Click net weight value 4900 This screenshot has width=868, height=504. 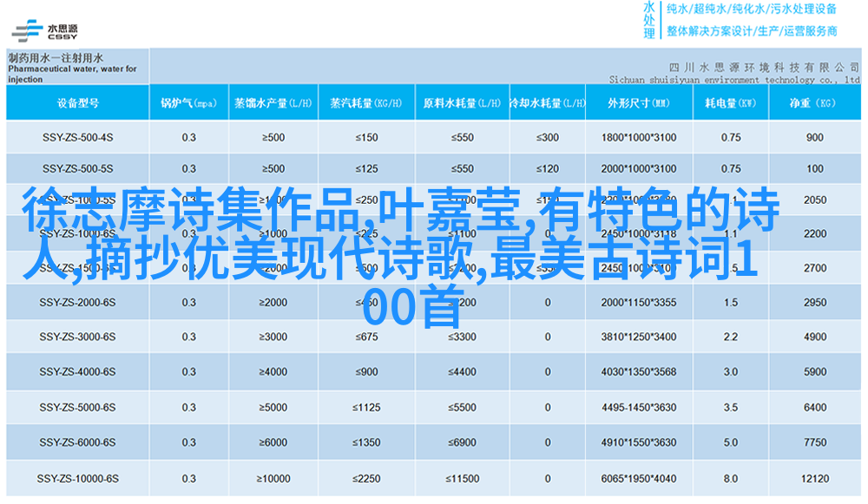pyautogui.click(x=815, y=337)
